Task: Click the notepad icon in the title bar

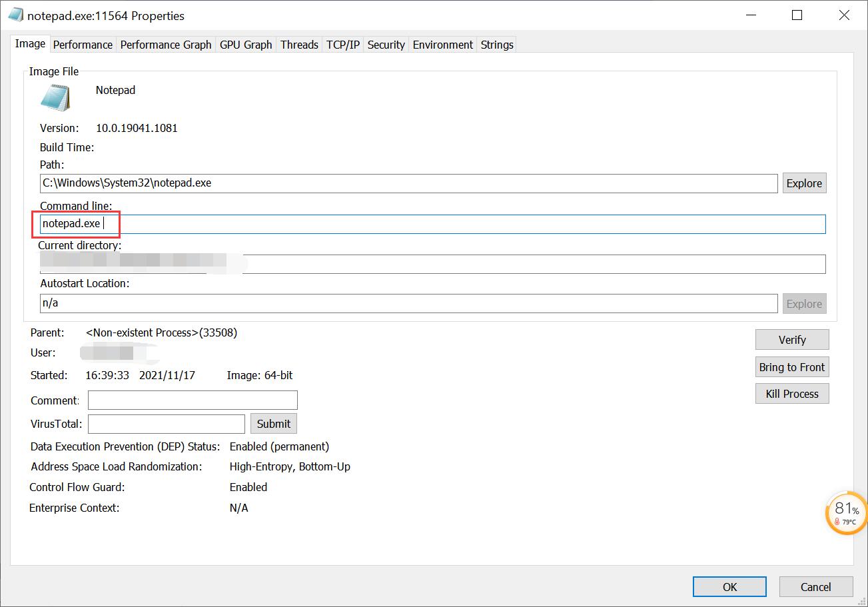Action: point(15,15)
